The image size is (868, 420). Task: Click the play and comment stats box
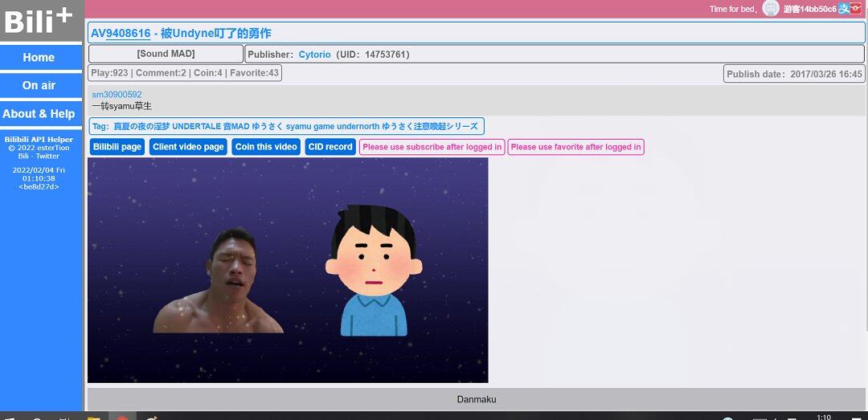pyautogui.click(x=185, y=73)
